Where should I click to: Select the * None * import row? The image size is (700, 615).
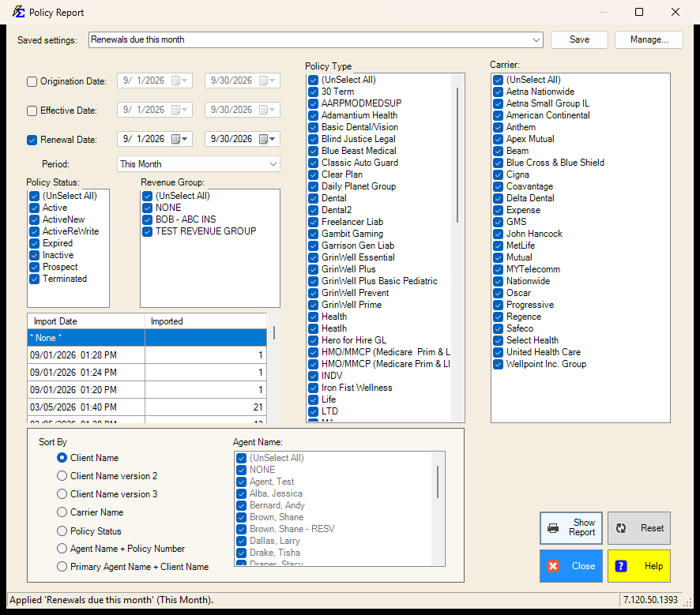tap(147, 338)
